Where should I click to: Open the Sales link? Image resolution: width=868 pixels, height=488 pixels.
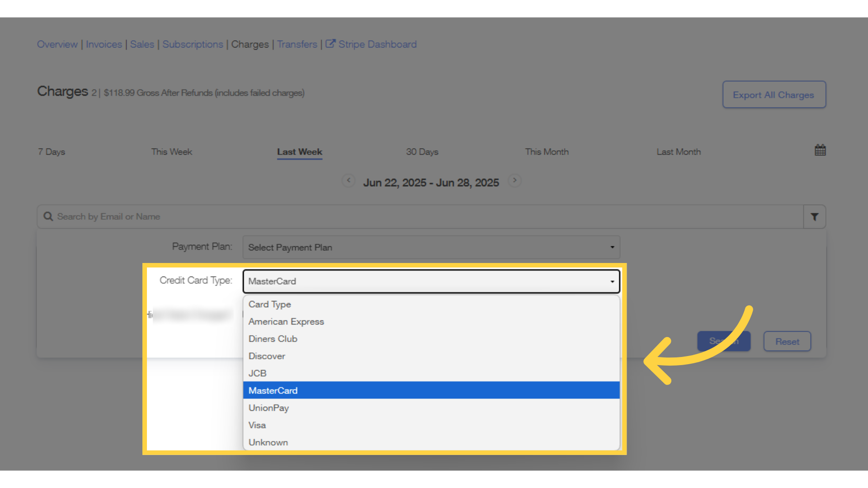pyautogui.click(x=142, y=44)
